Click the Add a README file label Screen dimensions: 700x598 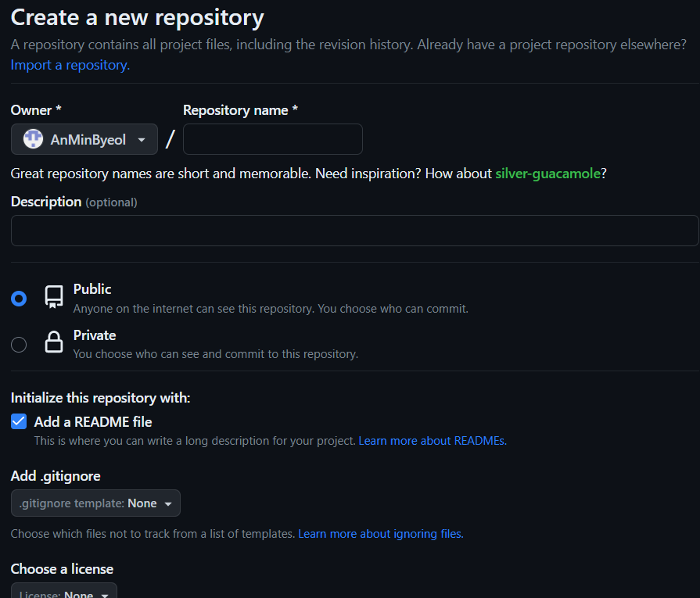pyautogui.click(x=93, y=421)
